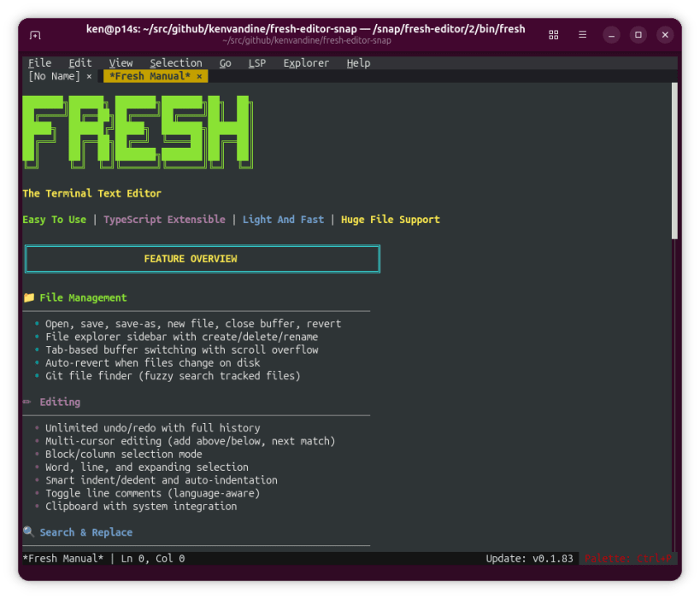This screenshot has width=700, height=599.
Task: Open the Edit menu
Action: (x=80, y=63)
